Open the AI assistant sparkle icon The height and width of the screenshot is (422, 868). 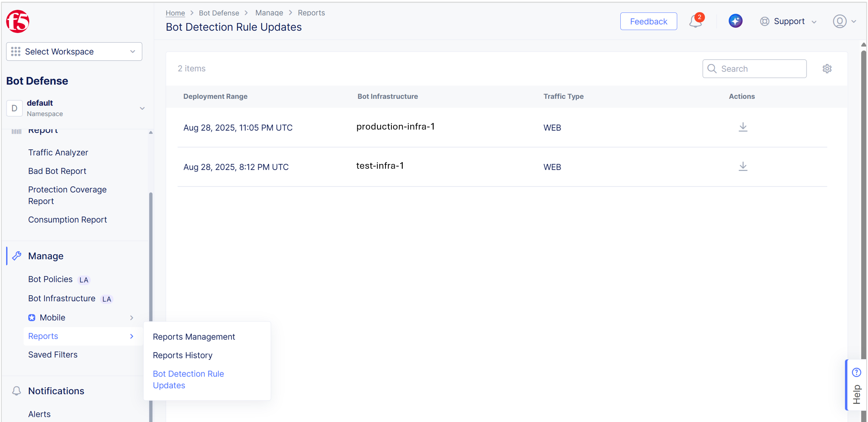pos(736,21)
